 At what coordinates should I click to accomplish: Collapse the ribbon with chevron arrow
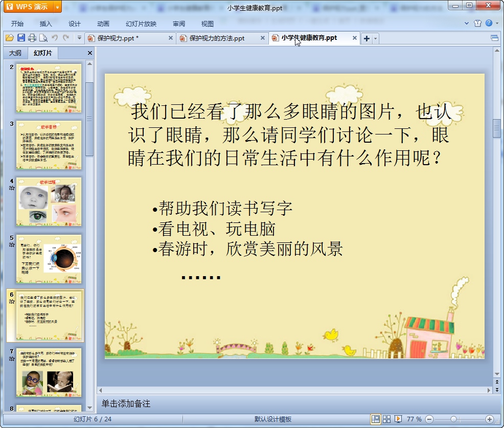pyautogui.click(x=467, y=23)
